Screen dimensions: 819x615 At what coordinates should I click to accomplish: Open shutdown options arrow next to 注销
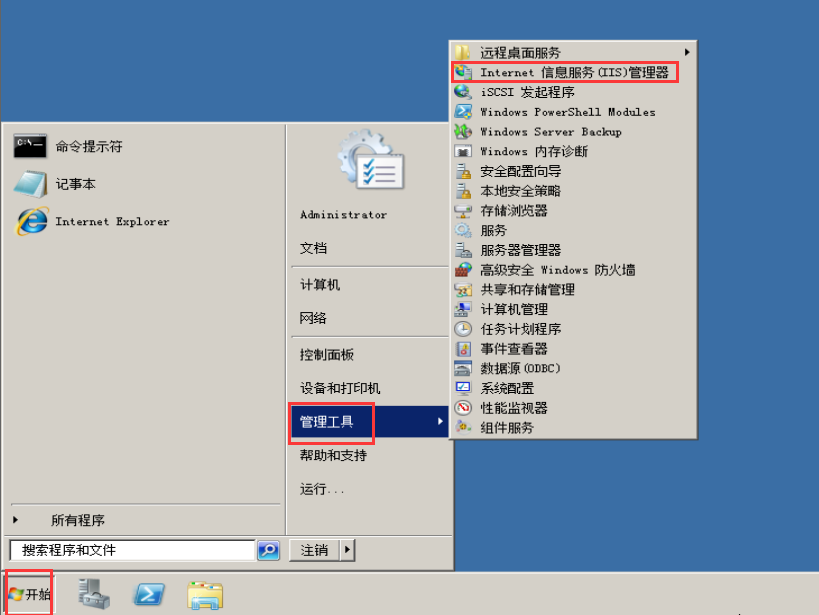click(348, 550)
